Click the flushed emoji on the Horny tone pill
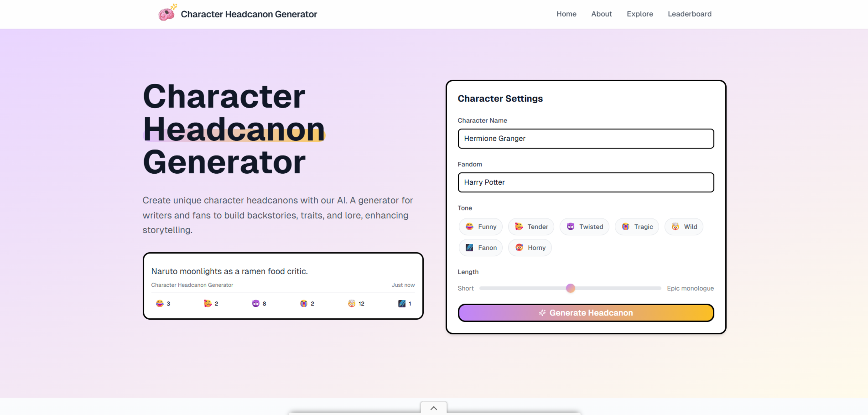868x415 pixels. pos(519,248)
